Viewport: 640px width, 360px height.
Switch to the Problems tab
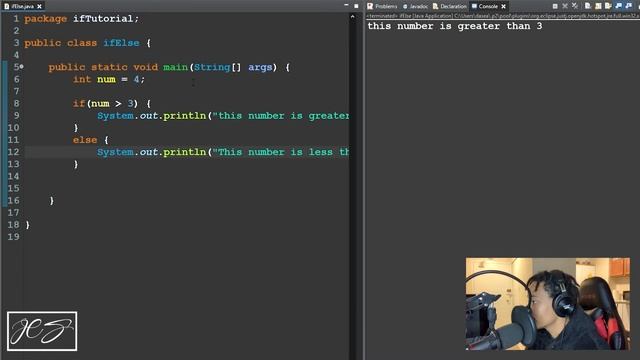(382, 7)
